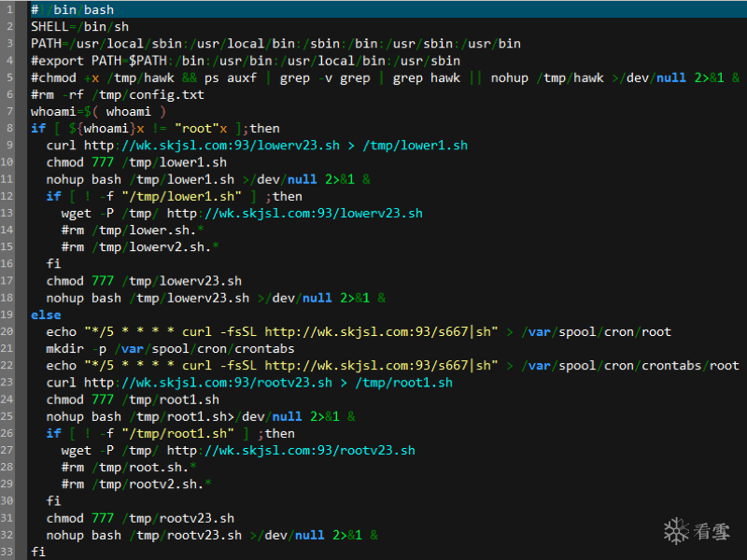Click the 'PATH=/usr/local/sbin' assignment line

(x=275, y=44)
